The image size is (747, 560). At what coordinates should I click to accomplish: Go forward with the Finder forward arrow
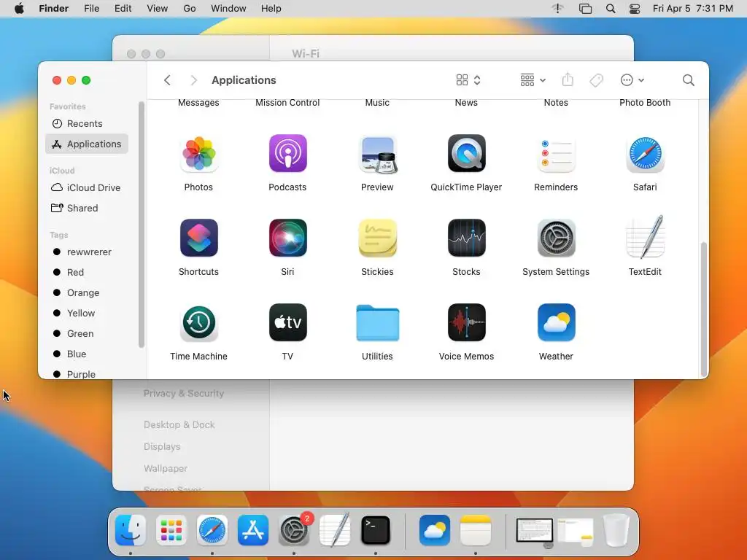(x=193, y=80)
